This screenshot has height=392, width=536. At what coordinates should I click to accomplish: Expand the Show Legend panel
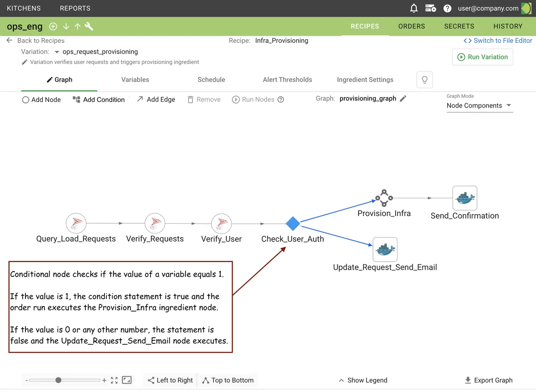point(363,380)
